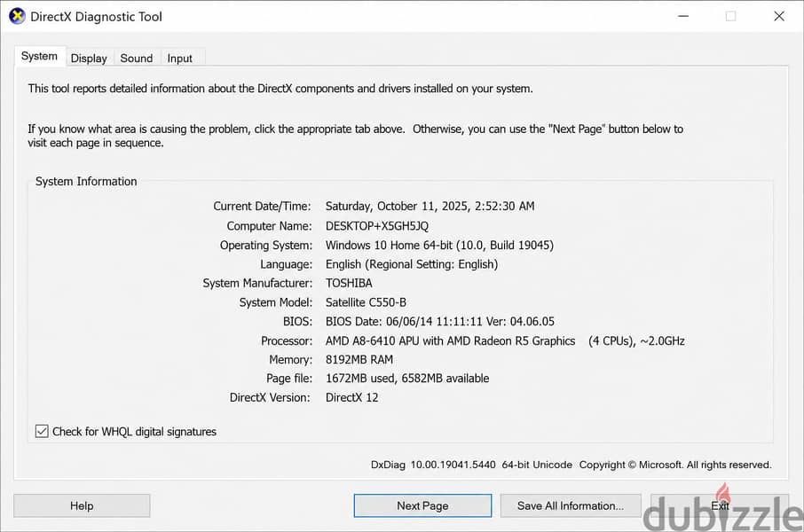Click Save All Information button
Viewport: 804px width, 532px height.
[571, 506]
